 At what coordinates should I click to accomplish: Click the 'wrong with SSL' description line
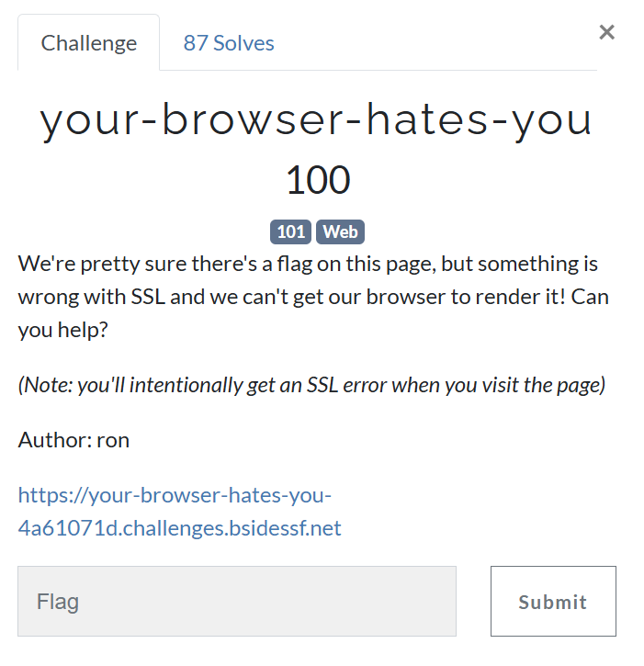pyautogui.click(x=313, y=297)
